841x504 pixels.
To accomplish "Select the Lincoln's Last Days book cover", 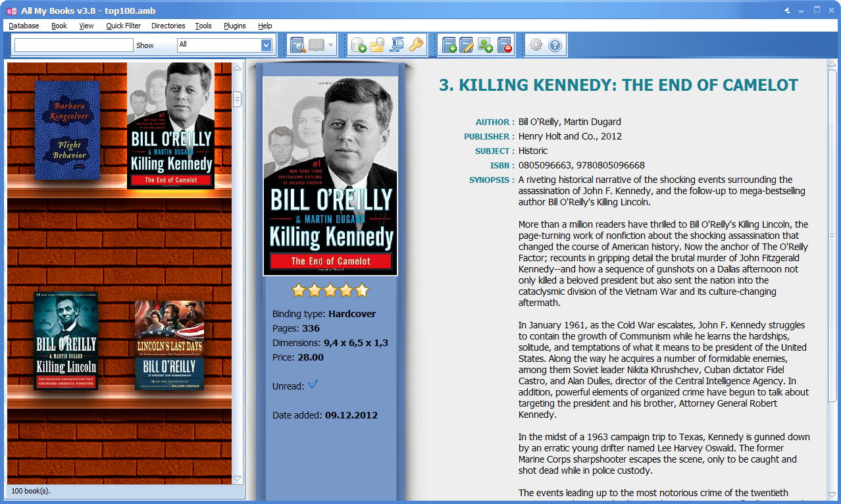I will pos(169,345).
